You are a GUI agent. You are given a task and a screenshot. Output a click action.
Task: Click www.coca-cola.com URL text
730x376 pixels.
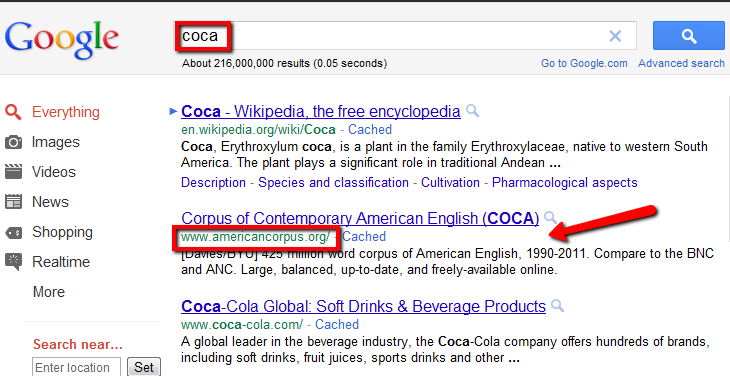pos(242,324)
